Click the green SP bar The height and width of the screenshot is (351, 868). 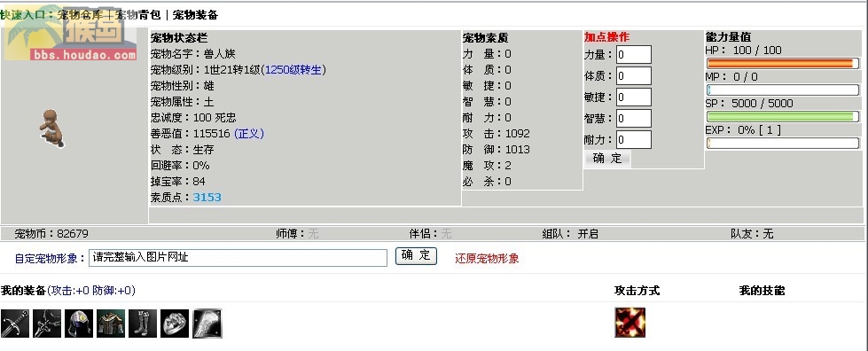[782, 116]
